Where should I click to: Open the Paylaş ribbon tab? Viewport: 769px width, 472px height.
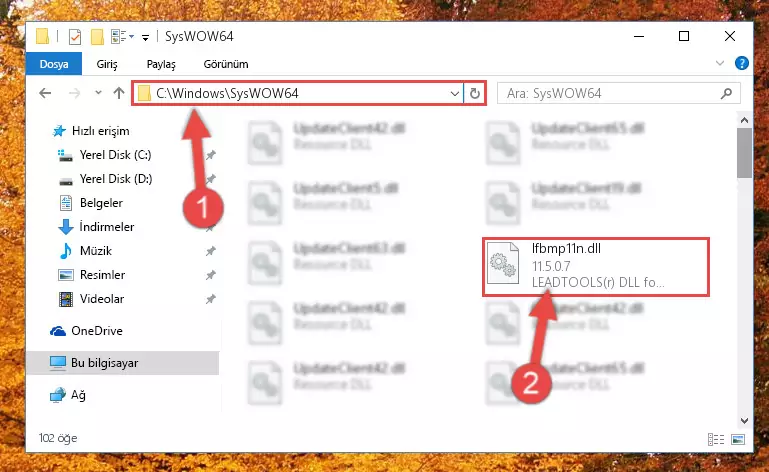pos(161,64)
